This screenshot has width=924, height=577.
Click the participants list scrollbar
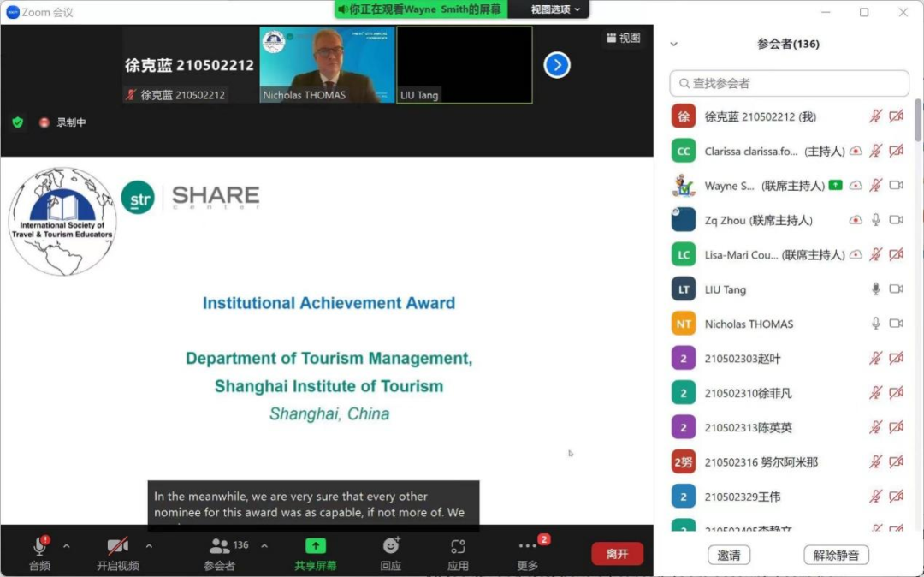click(917, 121)
